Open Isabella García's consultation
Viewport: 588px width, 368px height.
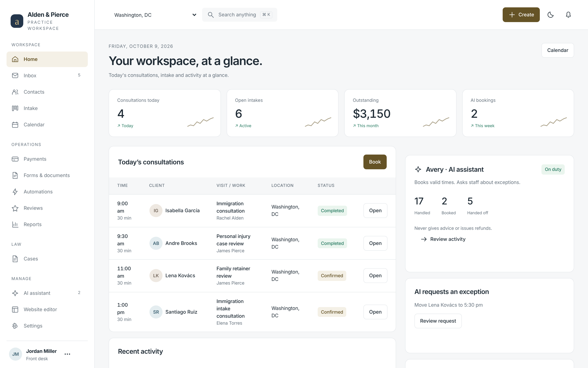tap(375, 211)
